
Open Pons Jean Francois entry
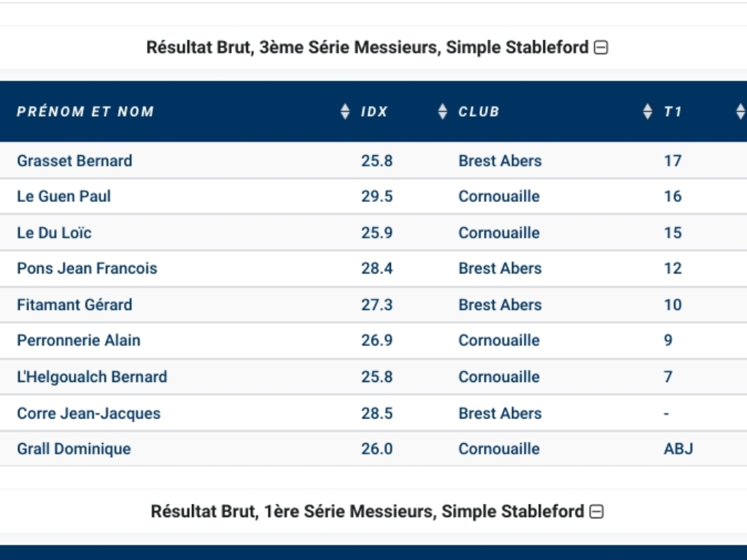click(87, 268)
